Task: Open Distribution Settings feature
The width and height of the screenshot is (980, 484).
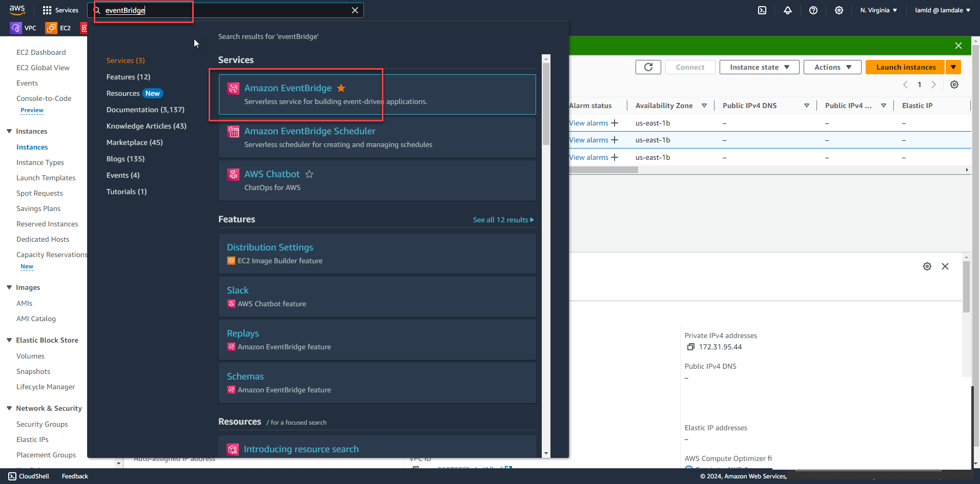Action: (377, 254)
